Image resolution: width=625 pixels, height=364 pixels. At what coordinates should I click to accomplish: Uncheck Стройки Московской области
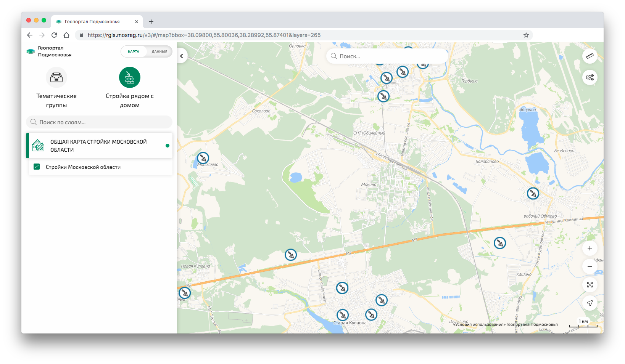pyautogui.click(x=36, y=167)
